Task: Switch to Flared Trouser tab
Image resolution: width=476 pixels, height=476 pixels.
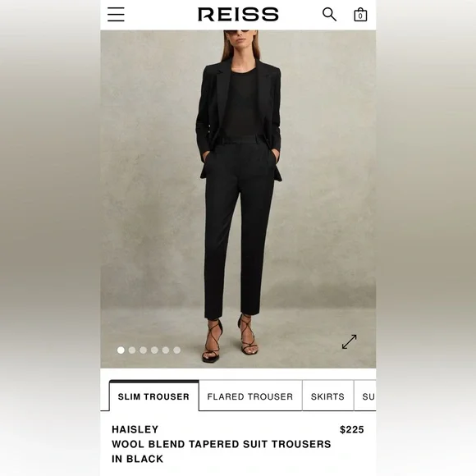Action: click(x=250, y=396)
